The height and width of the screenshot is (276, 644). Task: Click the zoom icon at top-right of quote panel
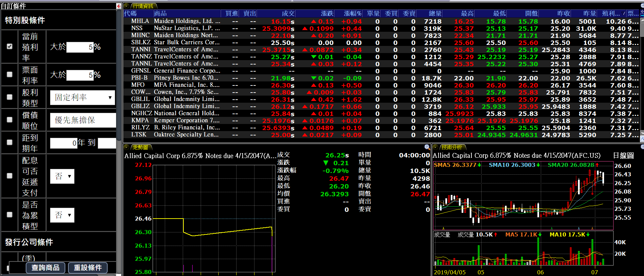pyautogui.click(x=642, y=5)
